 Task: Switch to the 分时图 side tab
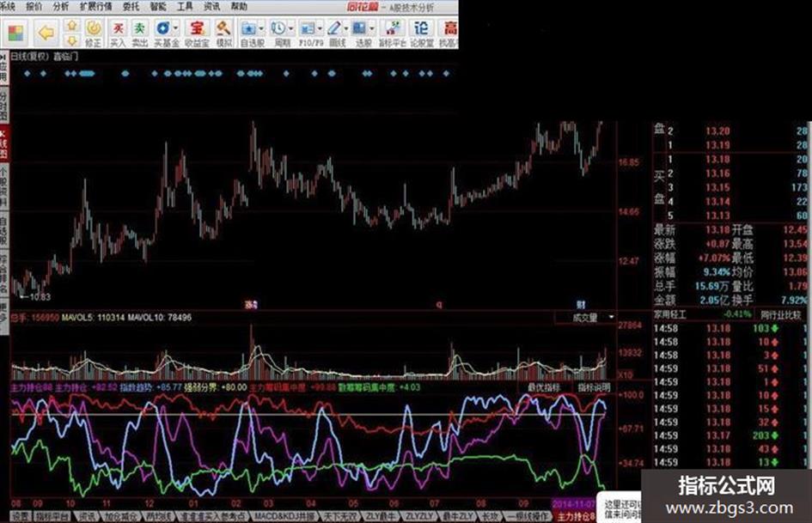[4, 104]
